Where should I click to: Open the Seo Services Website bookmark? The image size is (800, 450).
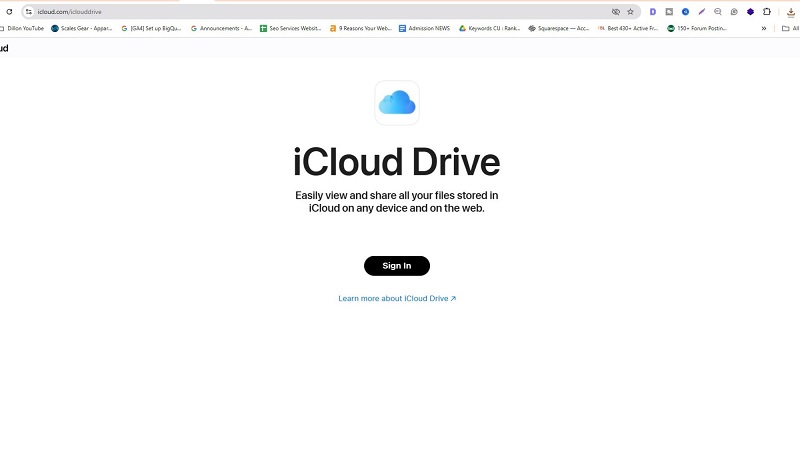(x=290, y=28)
